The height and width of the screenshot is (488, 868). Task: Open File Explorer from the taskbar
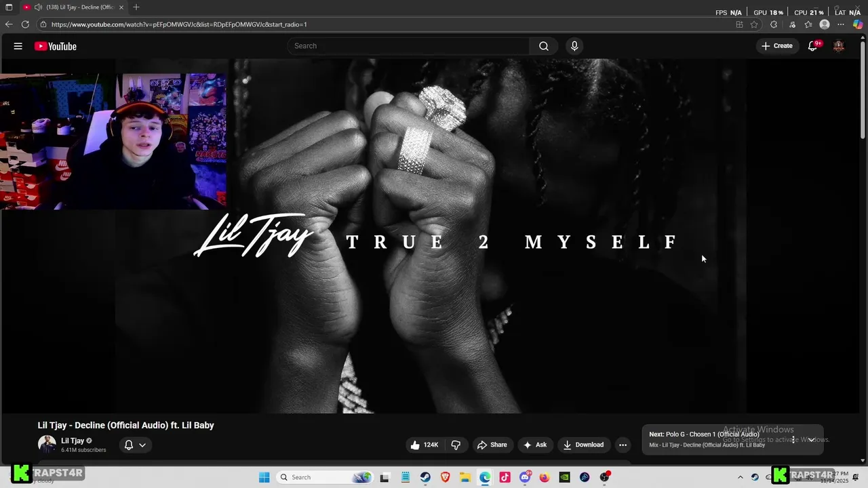coord(465,477)
